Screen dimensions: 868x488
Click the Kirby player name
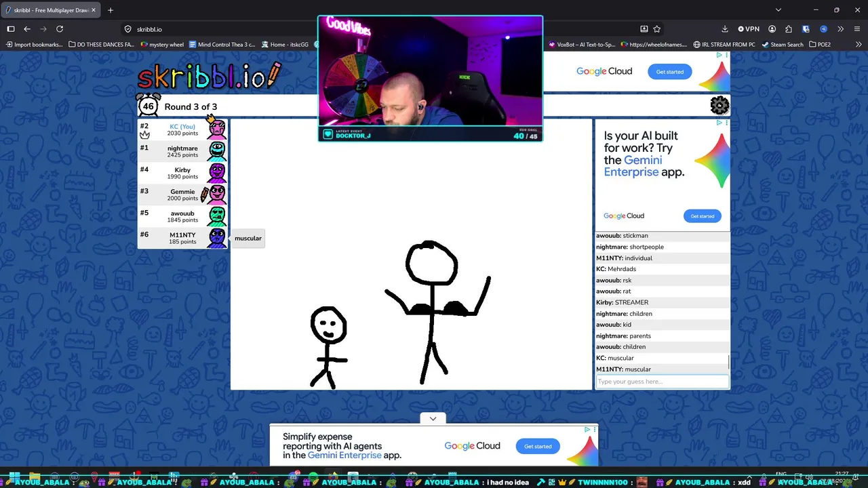pos(182,170)
